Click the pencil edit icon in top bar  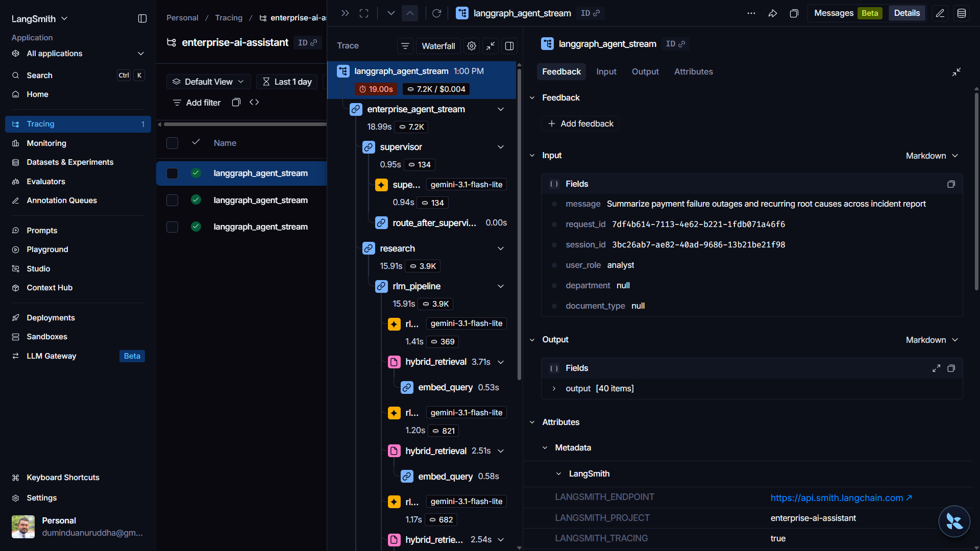tap(940, 13)
